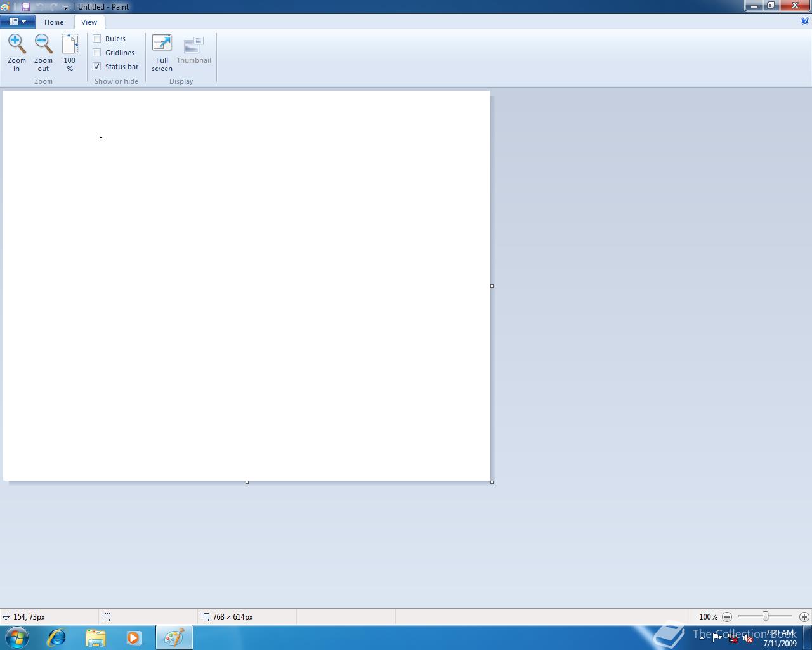Click the Paint taskbar button
The image size is (812, 650).
coord(174,637)
